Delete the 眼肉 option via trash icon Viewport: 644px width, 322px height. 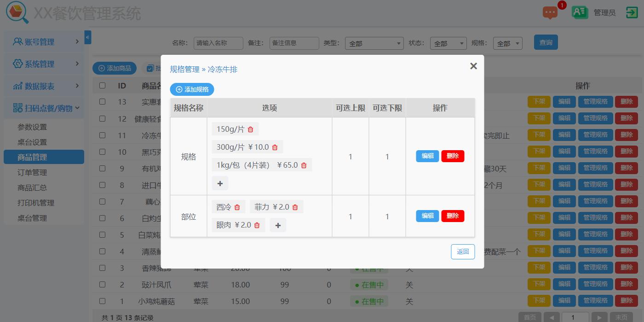coord(256,225)
